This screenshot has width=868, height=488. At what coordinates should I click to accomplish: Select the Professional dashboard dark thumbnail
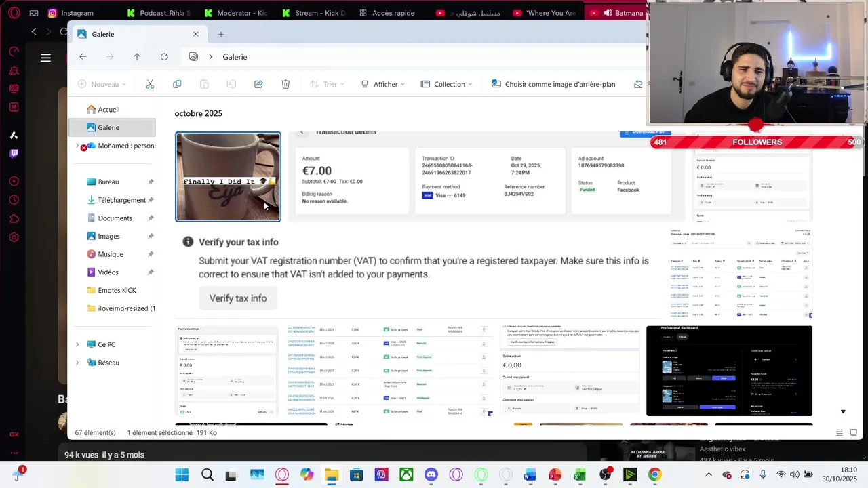(x=729, y=371)
